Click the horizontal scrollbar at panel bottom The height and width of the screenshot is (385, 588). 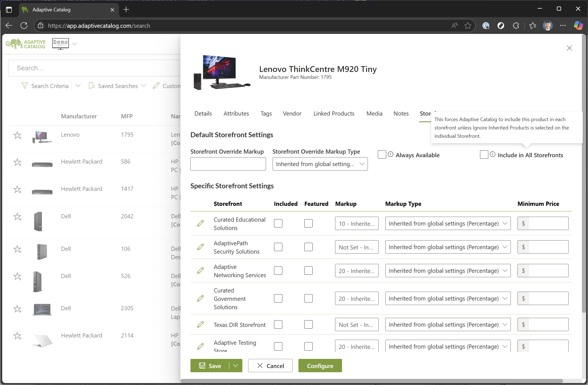[x=372, y=381]
